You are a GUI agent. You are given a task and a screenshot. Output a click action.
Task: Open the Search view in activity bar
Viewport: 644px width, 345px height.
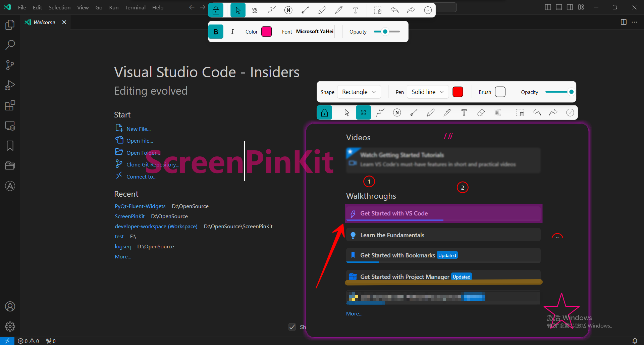click(10, 45)
